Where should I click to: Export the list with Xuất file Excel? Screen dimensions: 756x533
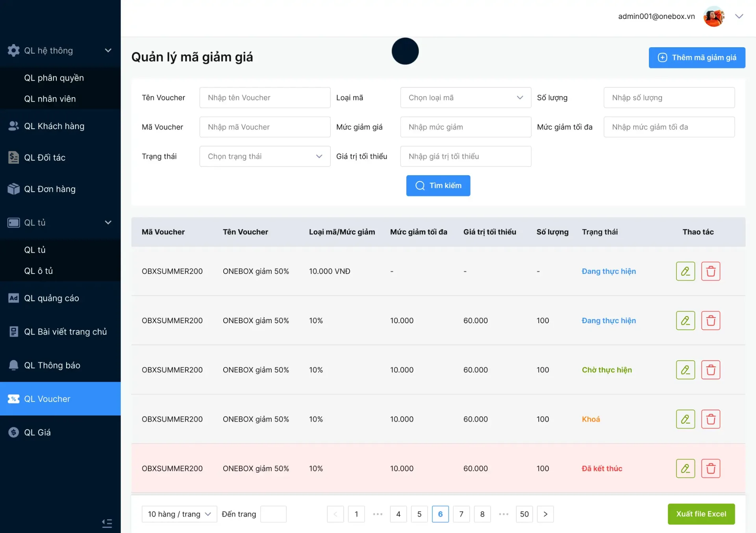click(701, 514)
